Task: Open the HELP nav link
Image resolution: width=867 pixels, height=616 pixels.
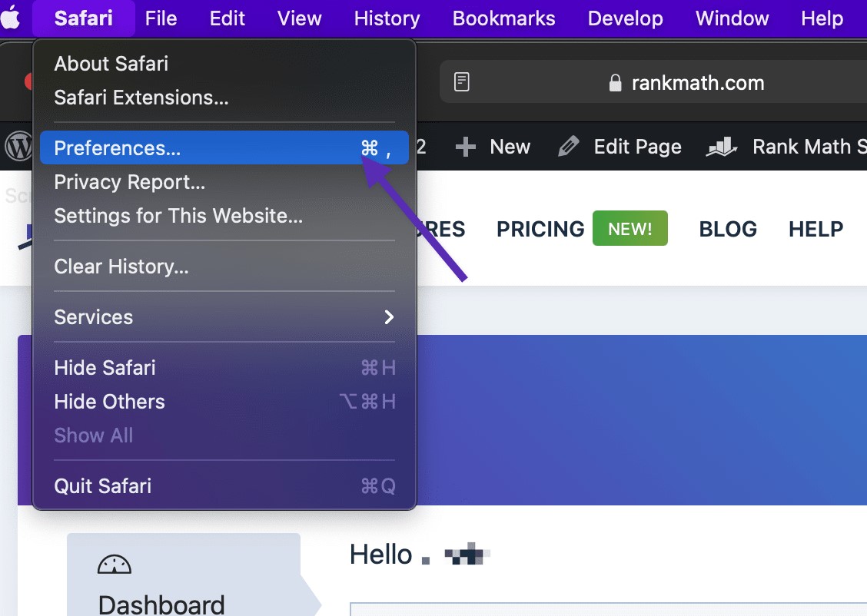Action: [816, 229]
